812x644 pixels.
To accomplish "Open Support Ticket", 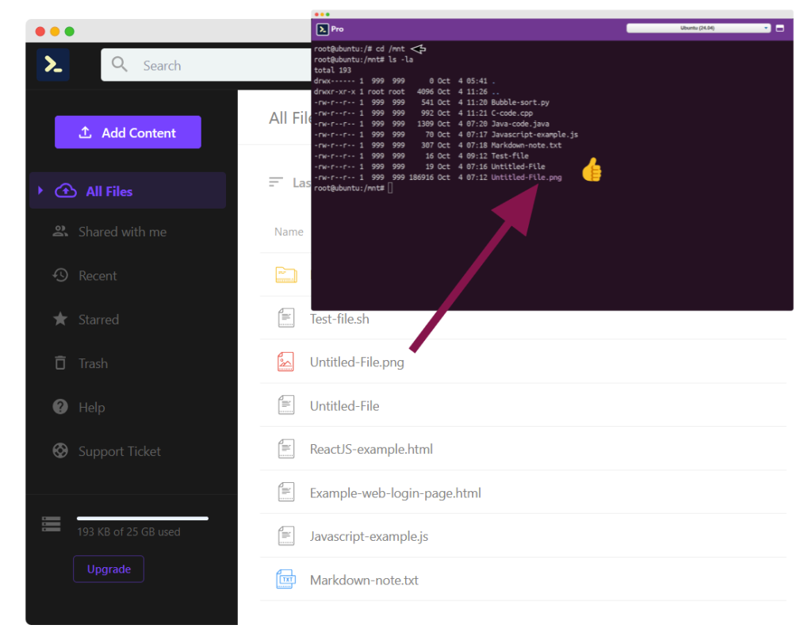I will coord(119,451).
